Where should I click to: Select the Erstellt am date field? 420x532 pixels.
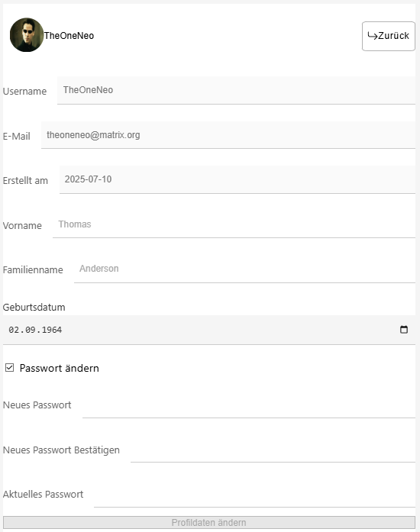click(237, 179)
